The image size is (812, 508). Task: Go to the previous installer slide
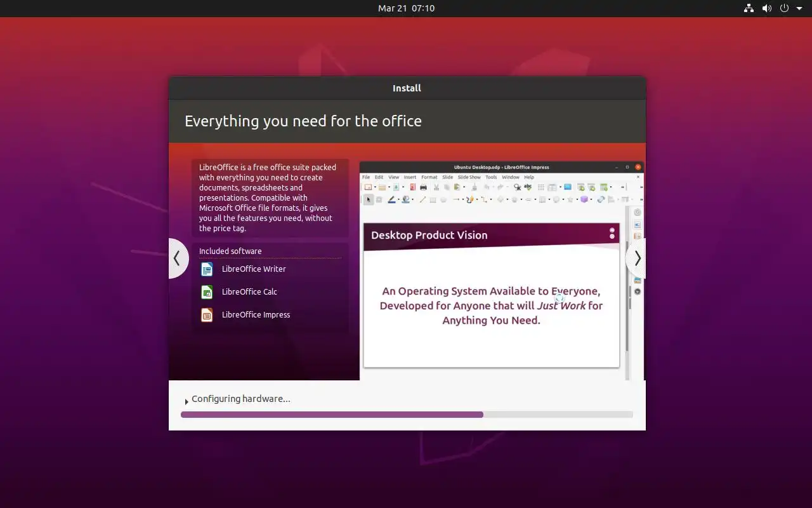point(177,258)
